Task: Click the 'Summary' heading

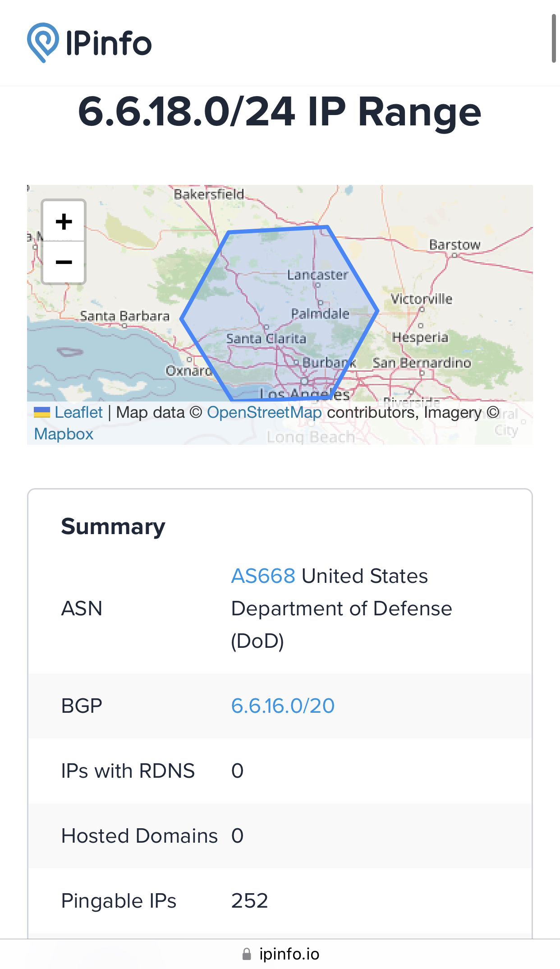Action: (x=113, y=526)
